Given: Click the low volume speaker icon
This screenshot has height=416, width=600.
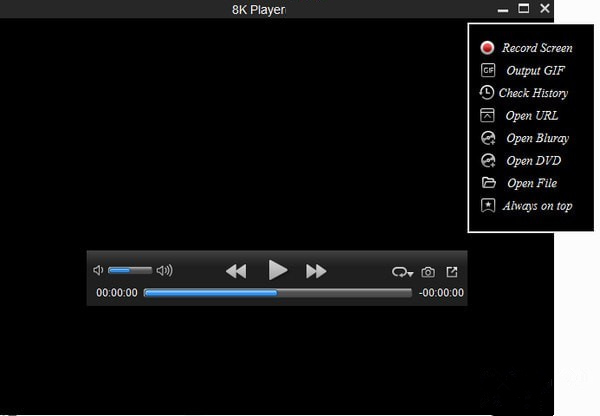Looking at the screenshot, I should click(x=98, y=270).
